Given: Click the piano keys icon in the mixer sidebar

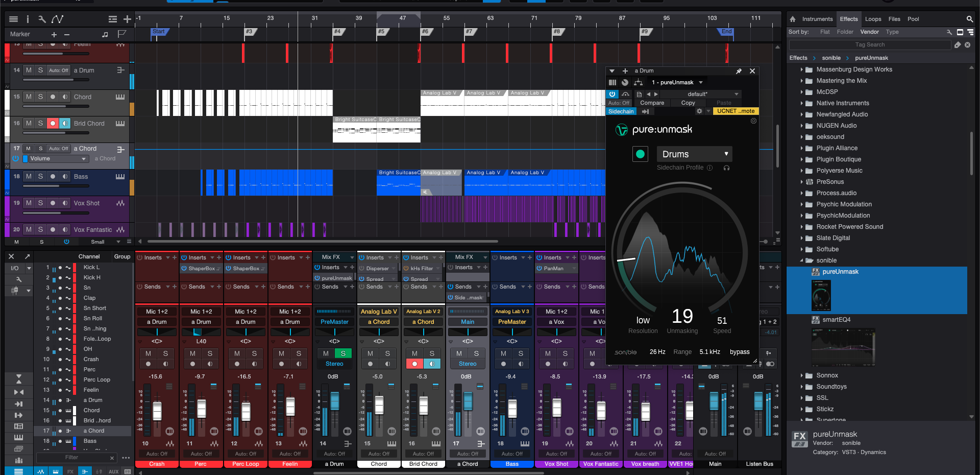Looking at the screenshot, I should click(18, 437).
